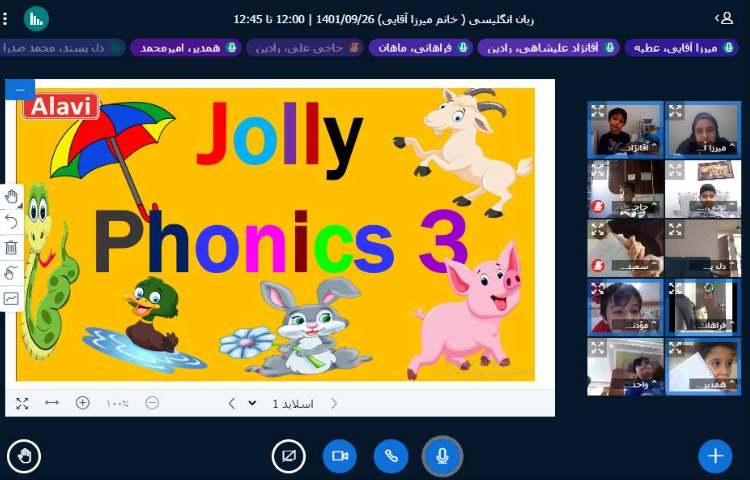This screenshot has width=750, height=480.
Task: Click the phone audio button
Action: (391, 456)
